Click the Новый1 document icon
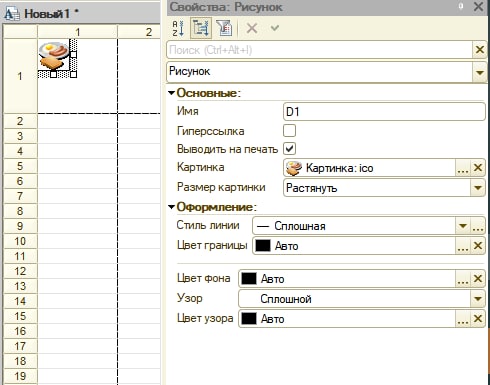 click(x=12, y=13)
